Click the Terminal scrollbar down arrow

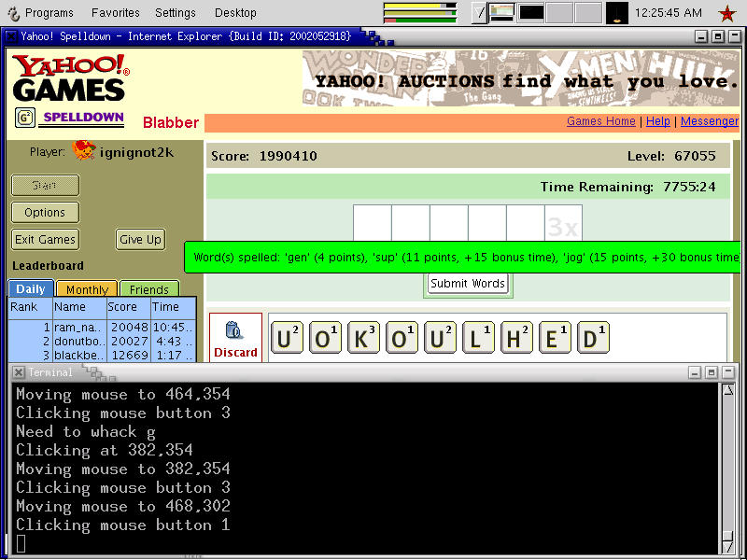tap(728, 547)
